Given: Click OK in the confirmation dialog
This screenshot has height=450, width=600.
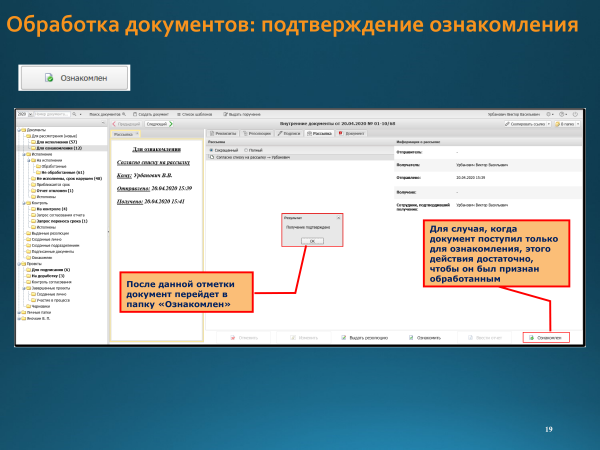Looking at the screenshot, I should click(x=311, y=241).
